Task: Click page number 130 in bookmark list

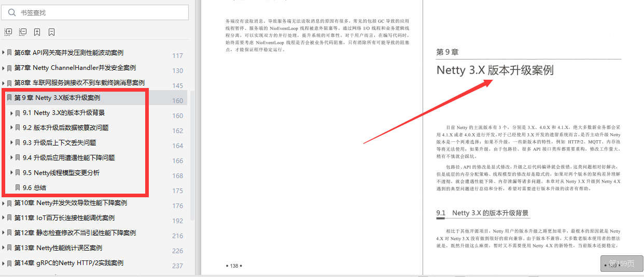Action: (x=177, y=71)
